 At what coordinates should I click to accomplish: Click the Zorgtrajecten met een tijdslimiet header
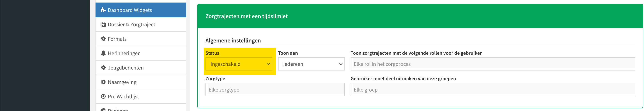click(x=247, y=16)
